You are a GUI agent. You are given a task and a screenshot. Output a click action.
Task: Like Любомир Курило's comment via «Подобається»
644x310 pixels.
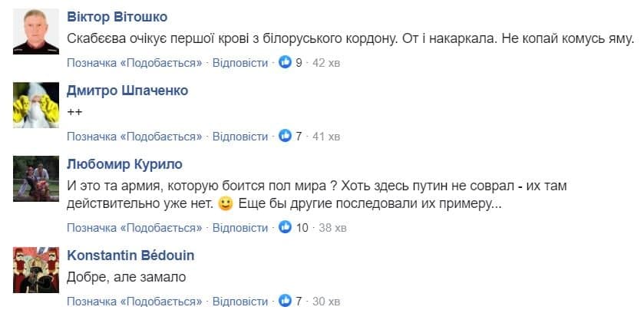click(x=134, y=227)
